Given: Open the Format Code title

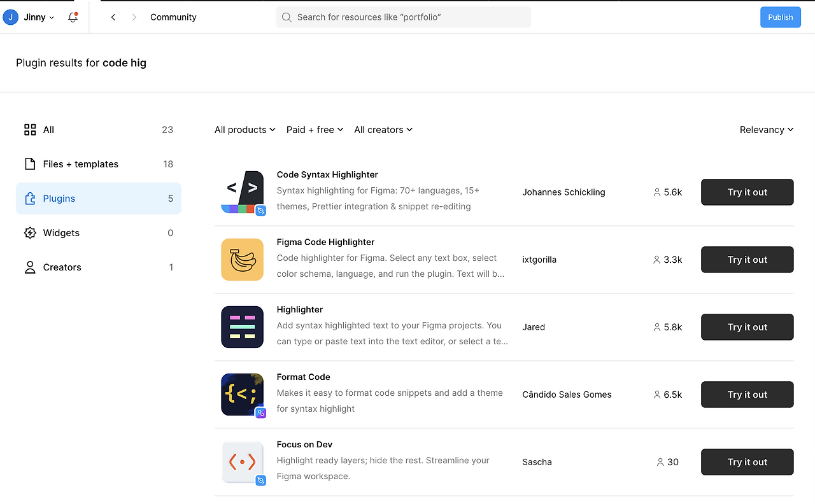Looking at the screenshot, I should coord(304,377).
